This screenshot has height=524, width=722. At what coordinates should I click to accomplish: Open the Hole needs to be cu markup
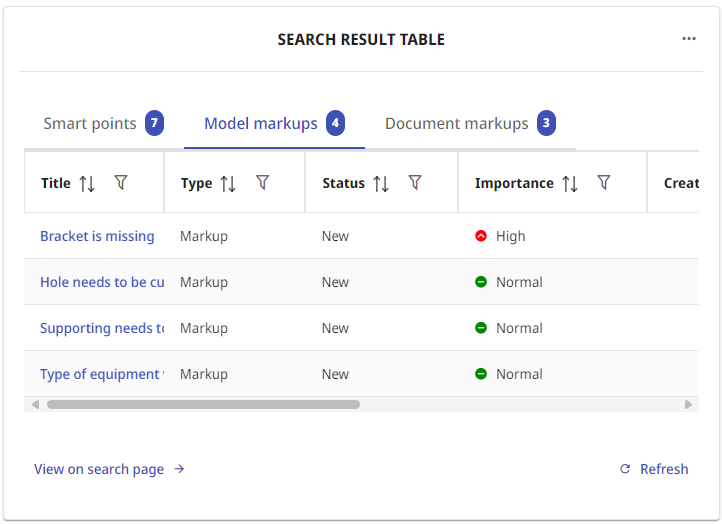coord(102,282)
